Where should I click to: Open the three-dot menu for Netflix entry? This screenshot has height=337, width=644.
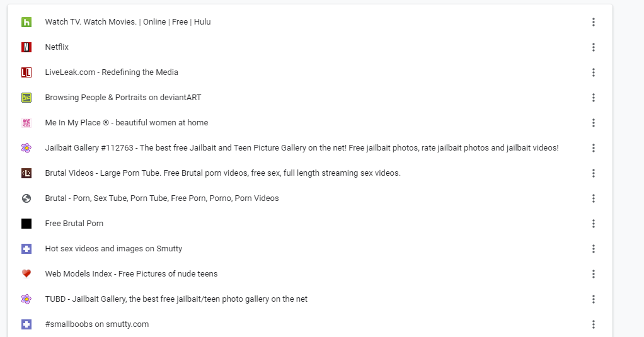click(593, 47)
